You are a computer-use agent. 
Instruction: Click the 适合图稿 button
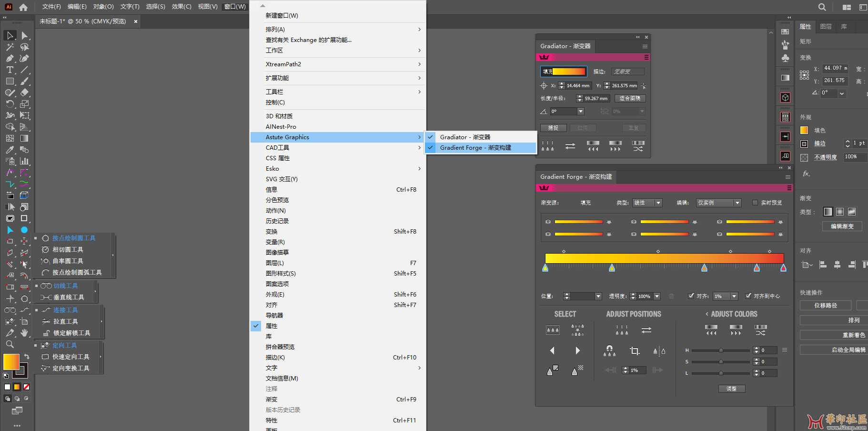coord(630,98)
